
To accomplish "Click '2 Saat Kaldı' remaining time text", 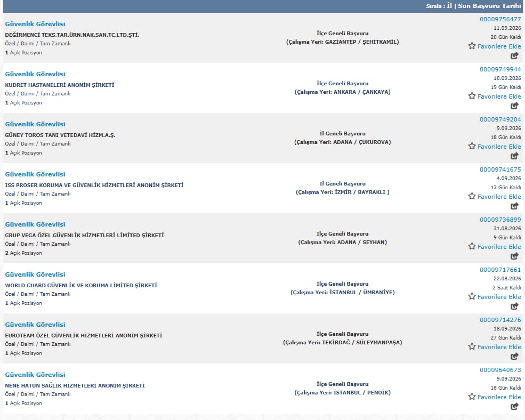I will point(506,287).
